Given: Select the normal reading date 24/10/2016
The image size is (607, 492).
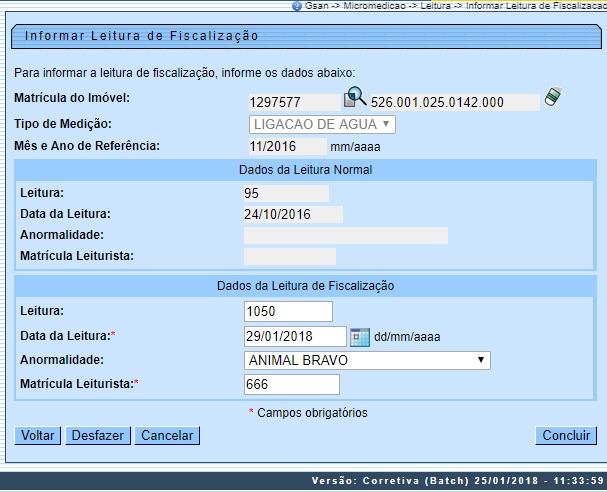Looking at the screenshot, I should (293, 214).
